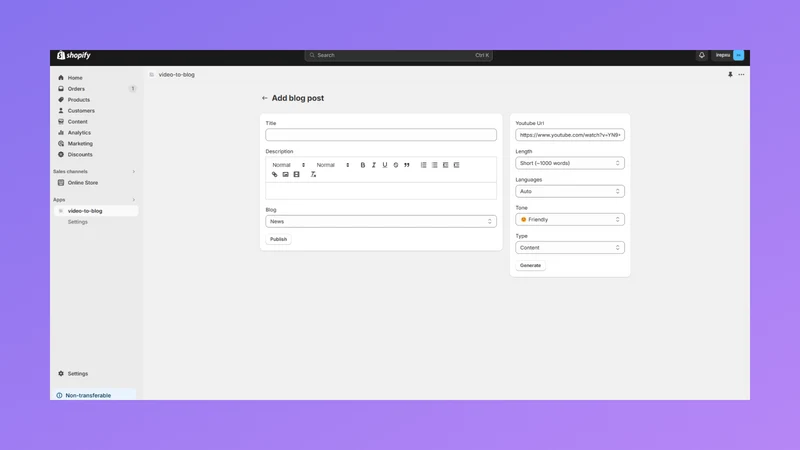The height and width of the screenshot is (450, 800).
Task: Open the account avatar menu
Action: [738, 55]
